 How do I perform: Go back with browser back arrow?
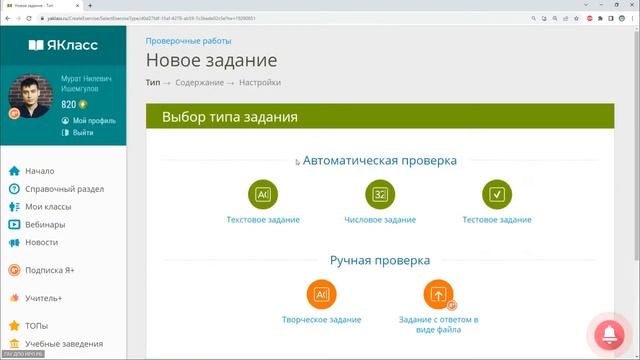(8, 18)
